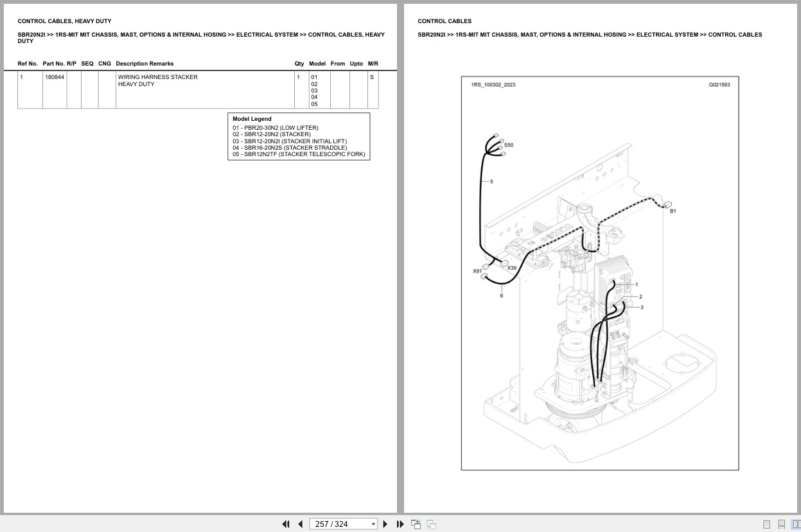Switch to single page layout

click(x=766, y=524)
